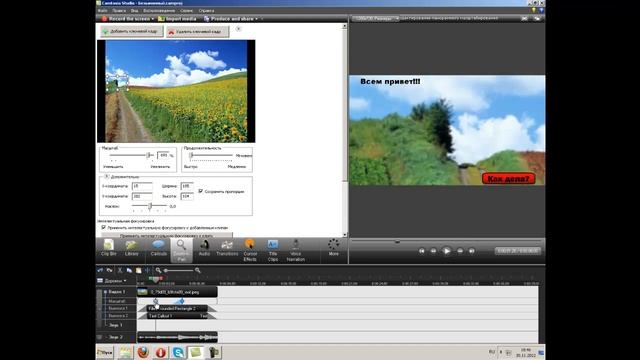
Task: Click the preview playback scrubber handle
Action: [397, 242]
